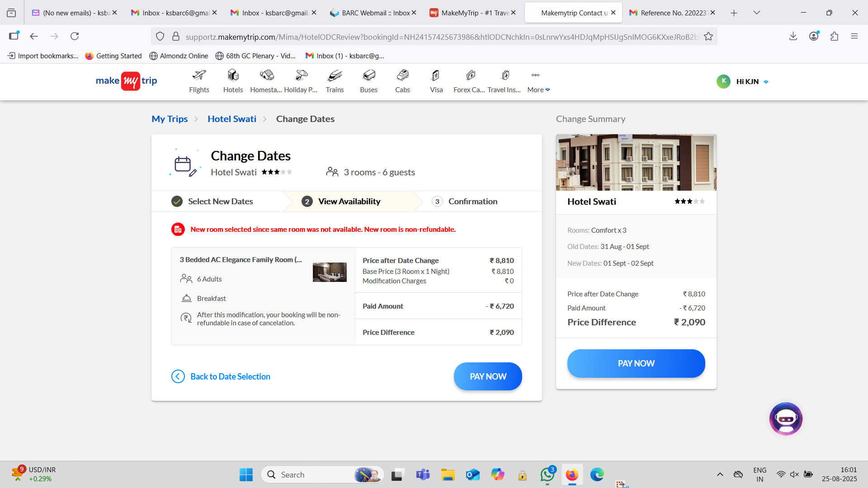Viewport: 868px width, 488px height.
Task: Go to Select New Dates step
Action: pyautogui.click(x=220, y=202)
